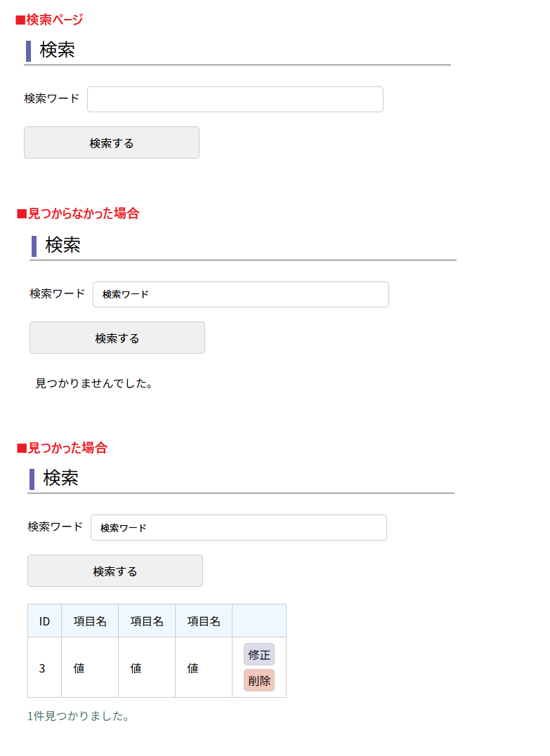Click the red ■見つかった場合 section title

[x=62, y=447]
